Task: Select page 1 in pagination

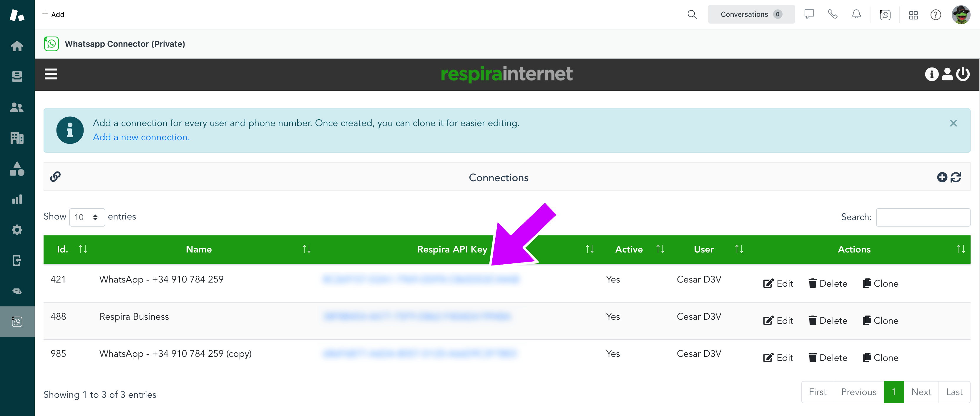Action: coord(894,392)
